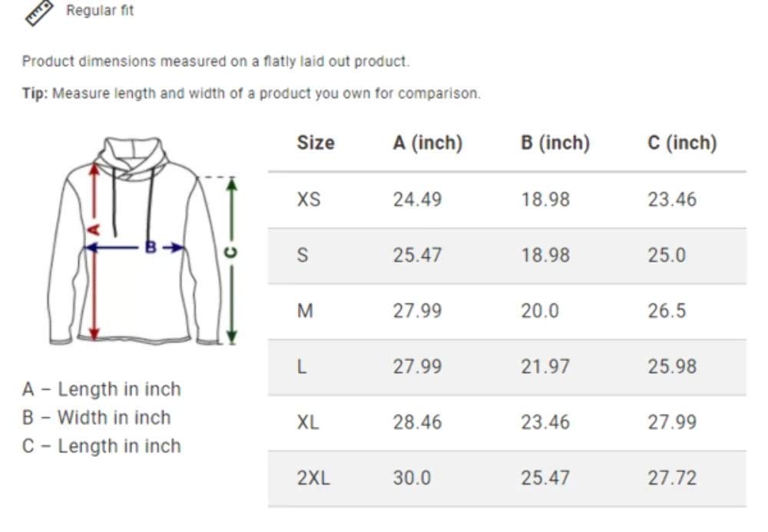The height and width of the screenshot is (532, 768).
Task: Click the blue B width arrow
Action: [134, 247]
